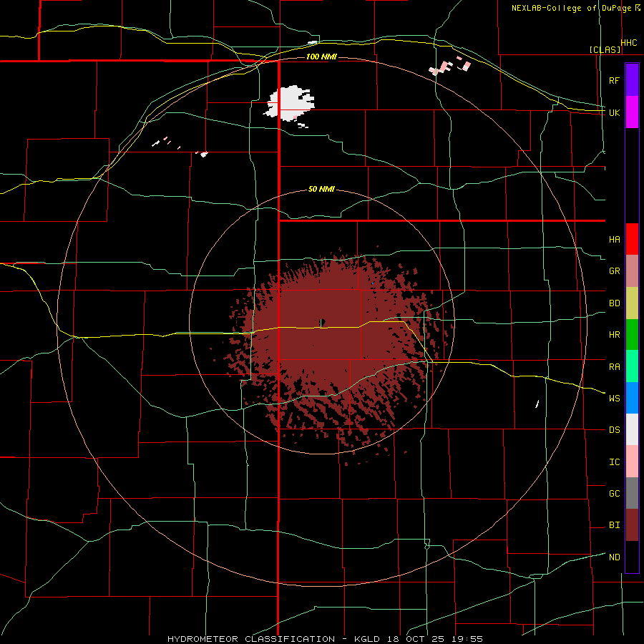This screenshot has width=644, height=644.
Task: Click the NEXLAB-College of DuPage text
Action: [x=571, y=8]
